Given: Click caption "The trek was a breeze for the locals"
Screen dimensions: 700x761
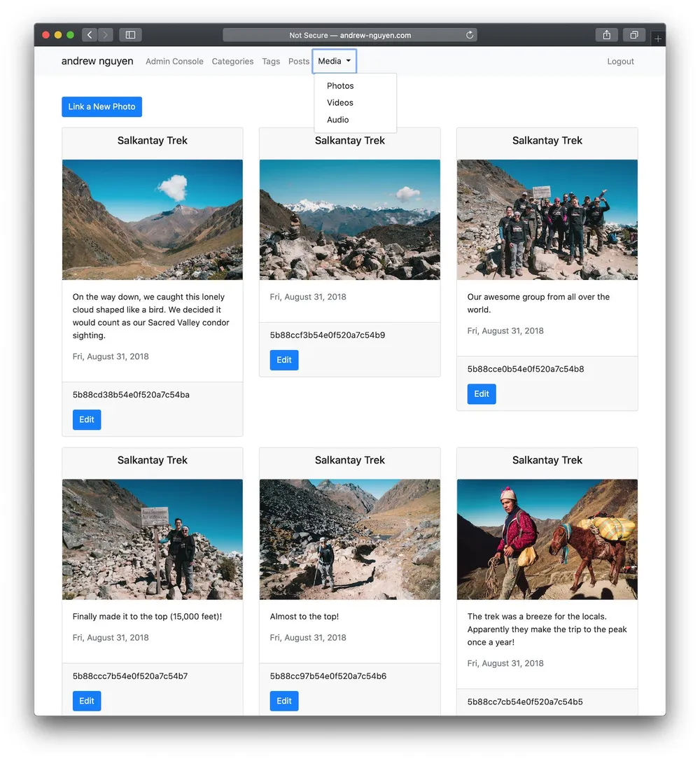Looking at the screenshot, I should (547, 629).
